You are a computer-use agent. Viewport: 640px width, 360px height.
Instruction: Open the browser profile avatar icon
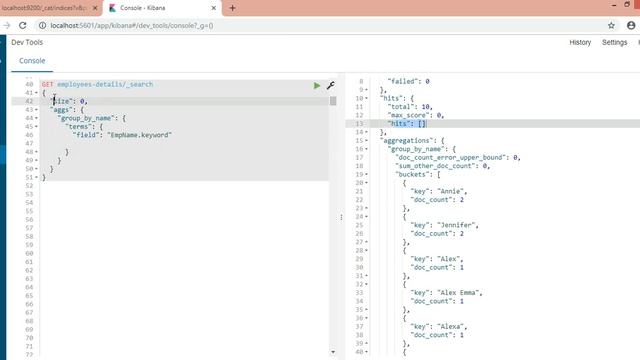click(631, 25)
